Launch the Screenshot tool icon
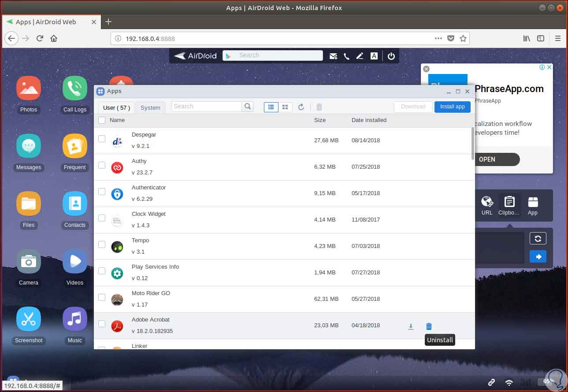 pyautogui.click(x=29, y=319)
